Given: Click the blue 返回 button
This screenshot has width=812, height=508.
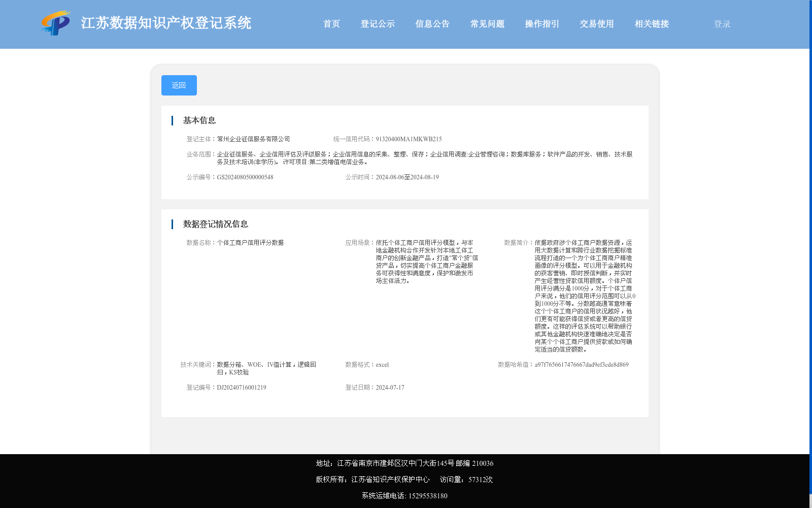Looking at the screenshot, I should pos(179,85).
